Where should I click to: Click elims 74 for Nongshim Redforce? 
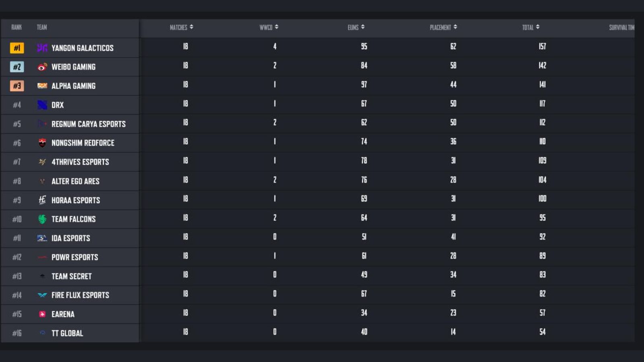coord(364,142)
